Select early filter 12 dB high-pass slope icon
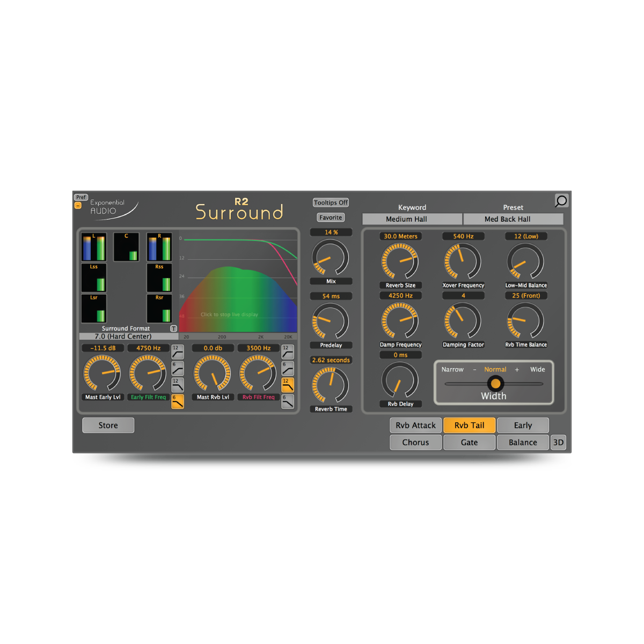Image resolution: width=644 pixels, height=644 pixels. coord(177,352)
